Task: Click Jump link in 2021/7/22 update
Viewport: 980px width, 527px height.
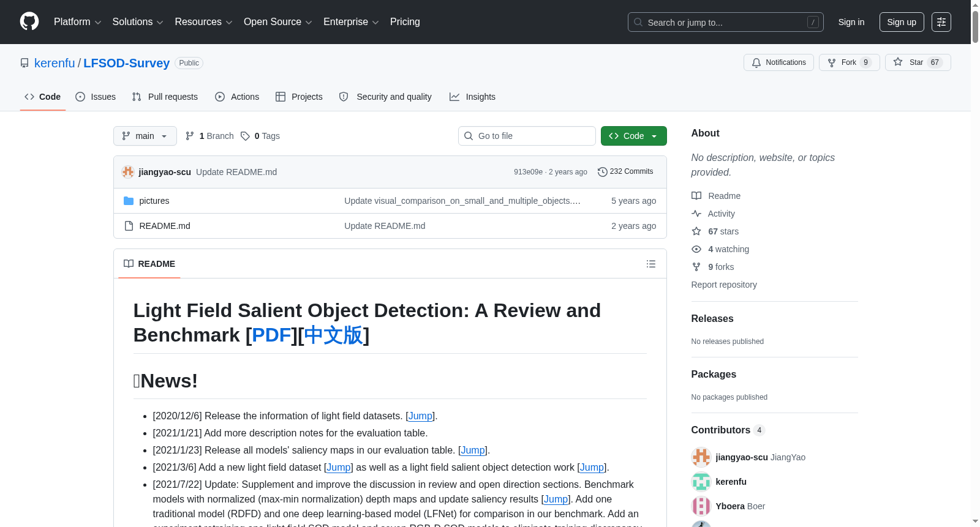Action: point(556,499)
